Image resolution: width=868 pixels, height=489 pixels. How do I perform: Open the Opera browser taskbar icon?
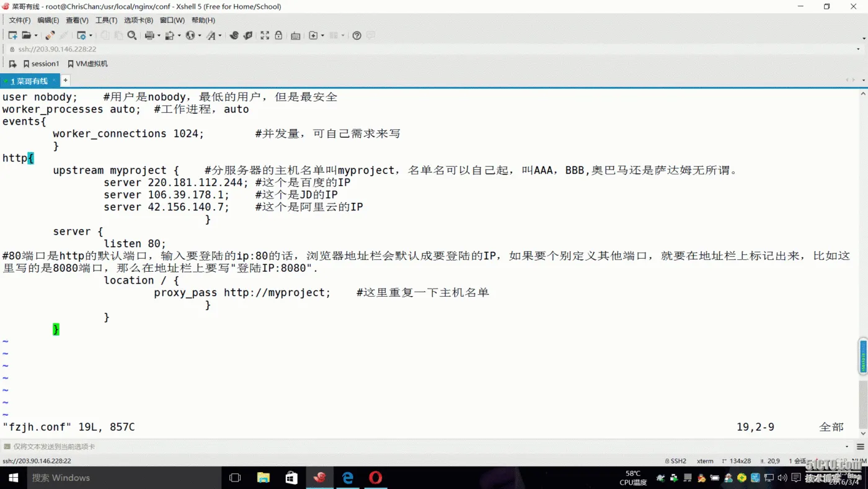tap(376, 478)
